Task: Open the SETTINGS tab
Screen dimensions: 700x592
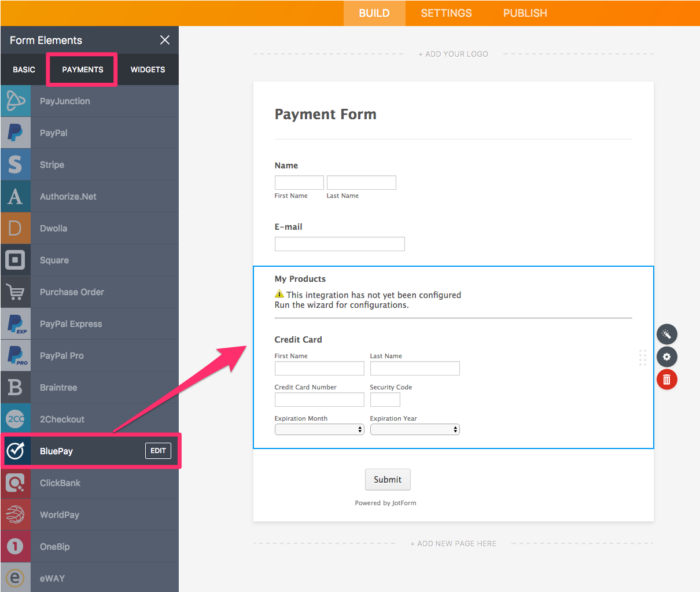Action: (446, 13)
